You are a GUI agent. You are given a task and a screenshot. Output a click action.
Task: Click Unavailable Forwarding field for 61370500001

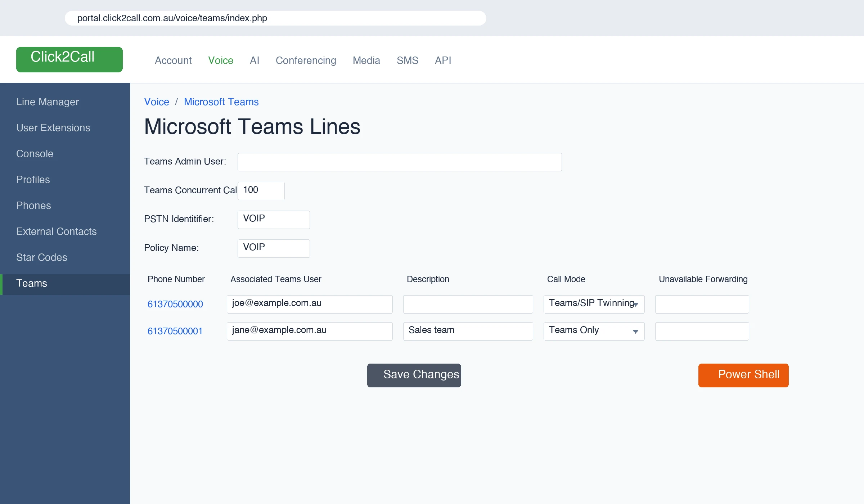tap(702, 331)
